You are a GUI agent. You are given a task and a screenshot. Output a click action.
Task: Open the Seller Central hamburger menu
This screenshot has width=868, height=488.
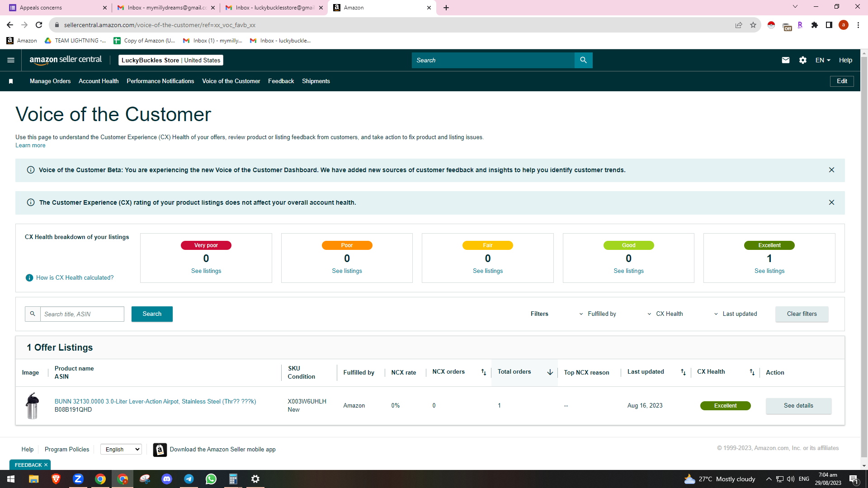point(11,60)
